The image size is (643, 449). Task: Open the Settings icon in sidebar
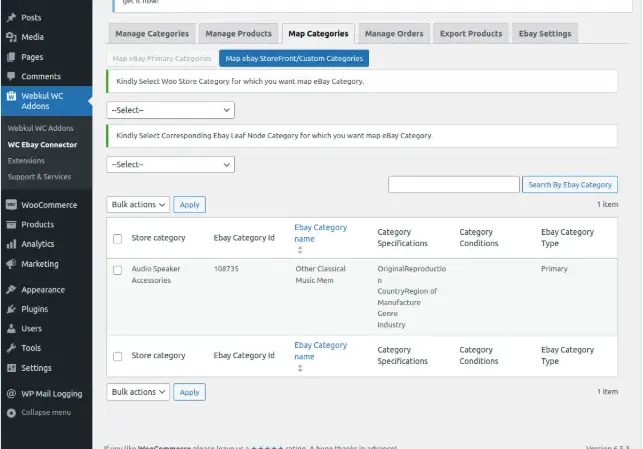(x=11, y=368)
